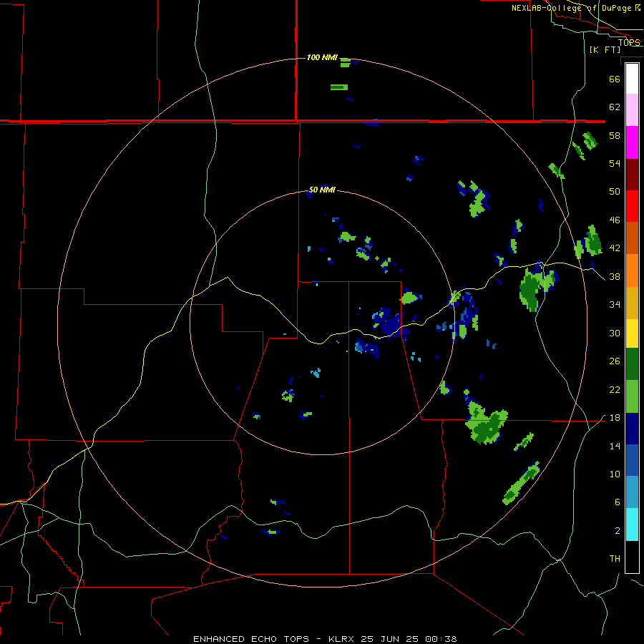
Task: Click the "NEXLAB-College of DuPage" credit text
Action: point(572,8)
